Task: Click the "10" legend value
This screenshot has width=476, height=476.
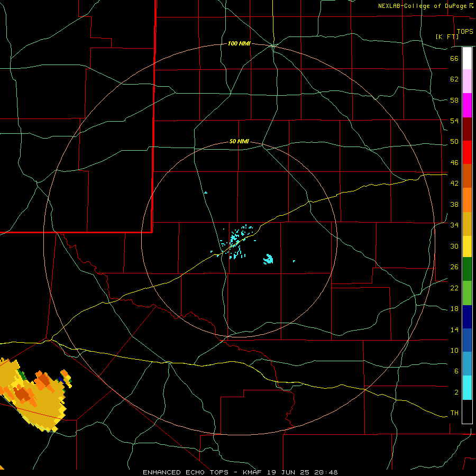Action: [454, 351]
